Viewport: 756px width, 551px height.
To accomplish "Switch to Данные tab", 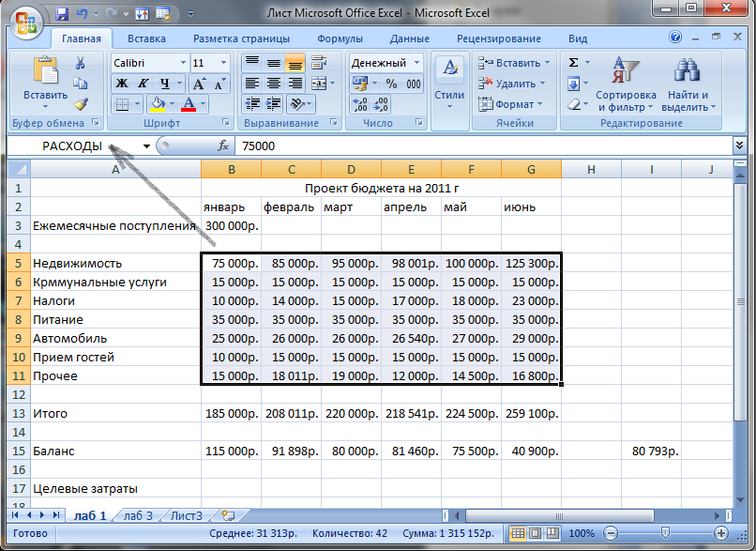I will click(409, 38).
